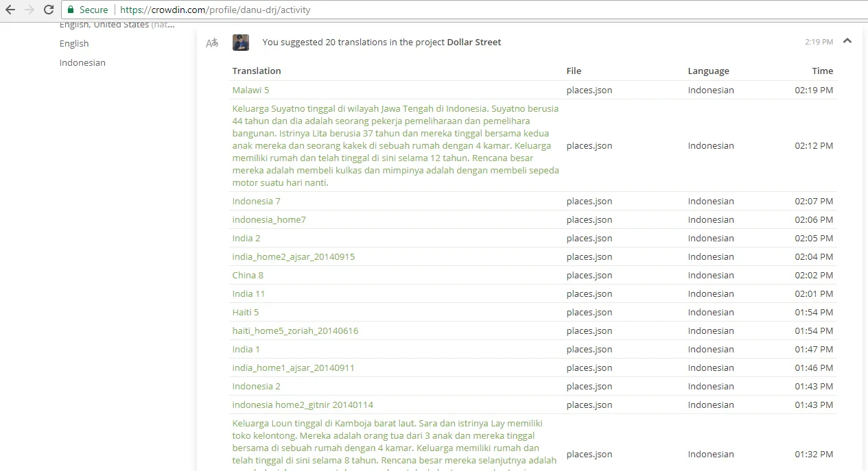The image size is (868, 471).
Task: Open the indonesia_home7 translation link
Action: click(269, 220)
